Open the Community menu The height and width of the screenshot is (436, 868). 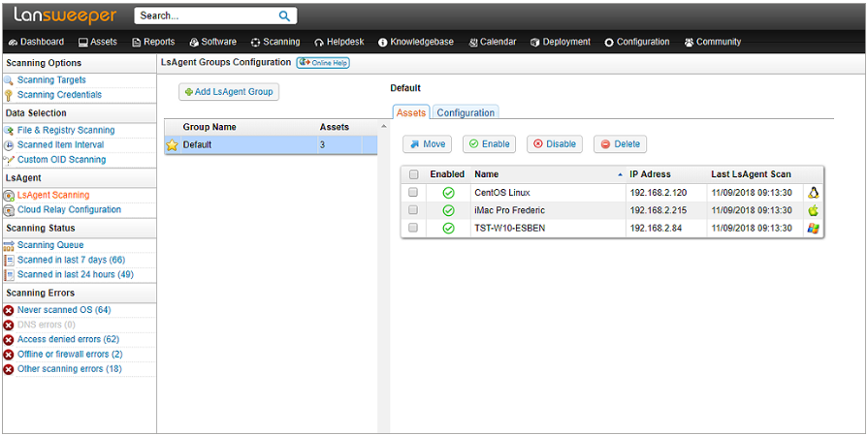pyautogui.click(x=713, y=42)
